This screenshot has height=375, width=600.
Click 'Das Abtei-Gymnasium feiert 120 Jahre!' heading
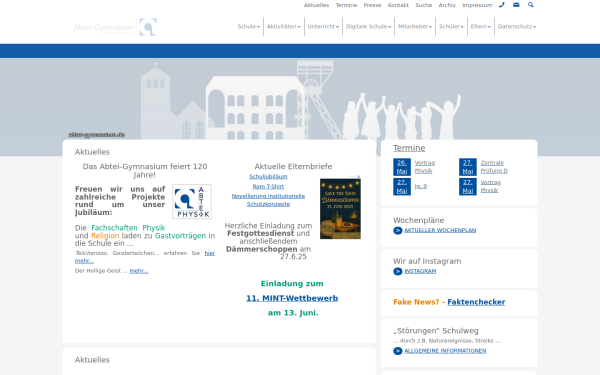[x=145, y=171]
